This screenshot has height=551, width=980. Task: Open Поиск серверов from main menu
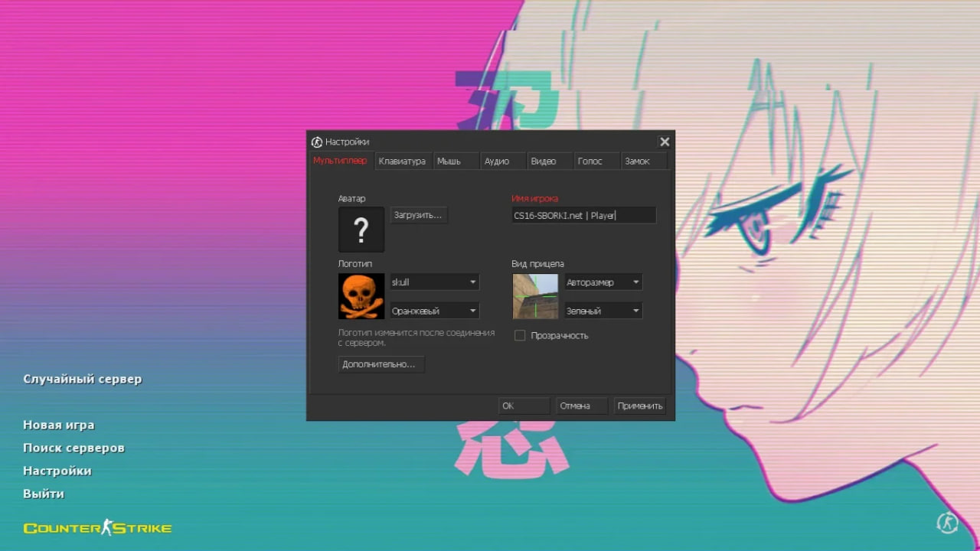click(73, 448)
